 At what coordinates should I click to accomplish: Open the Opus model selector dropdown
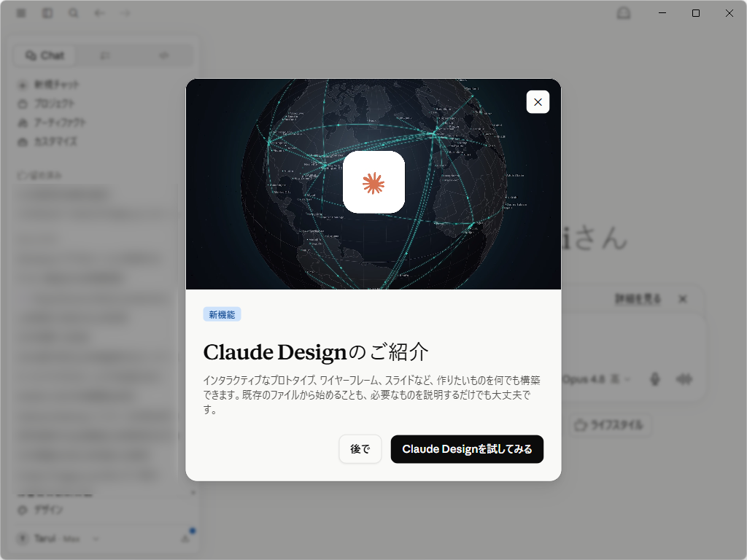[597, 379]
